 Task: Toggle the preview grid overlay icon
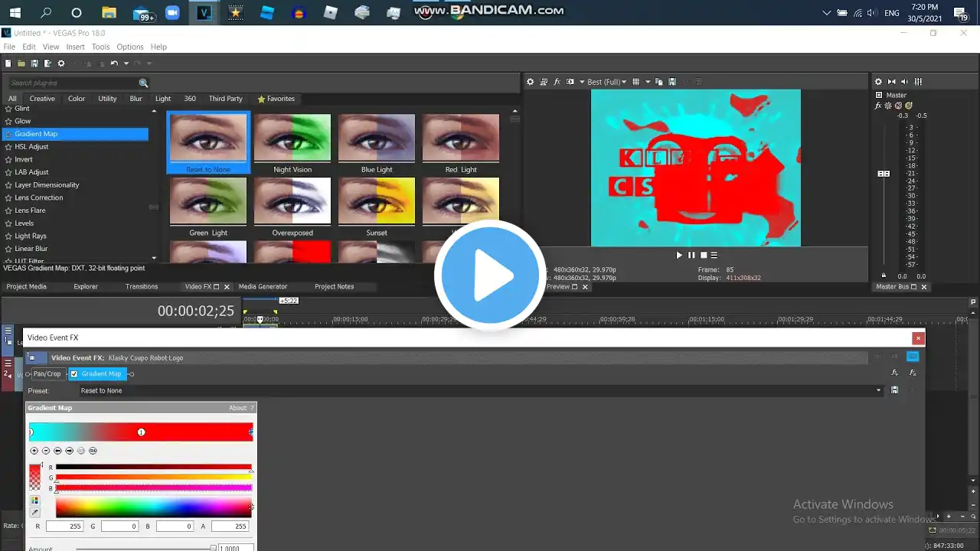point(635,82)
